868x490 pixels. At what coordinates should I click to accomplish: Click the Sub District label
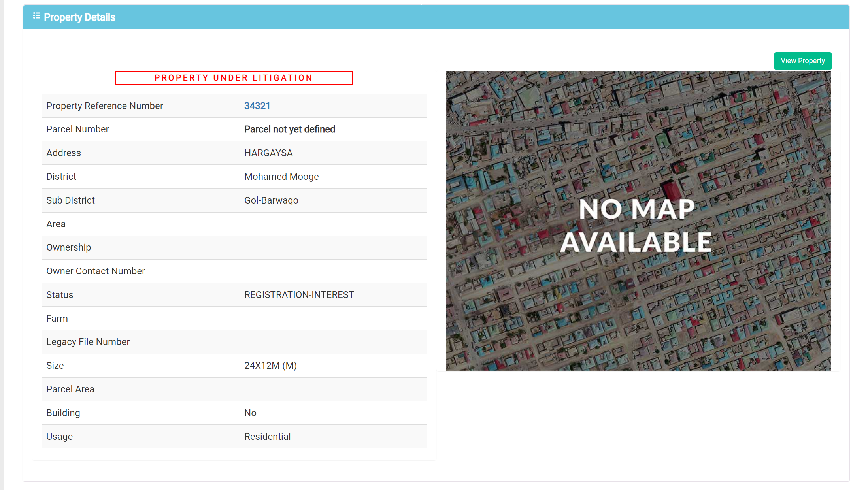click(70, 200)
